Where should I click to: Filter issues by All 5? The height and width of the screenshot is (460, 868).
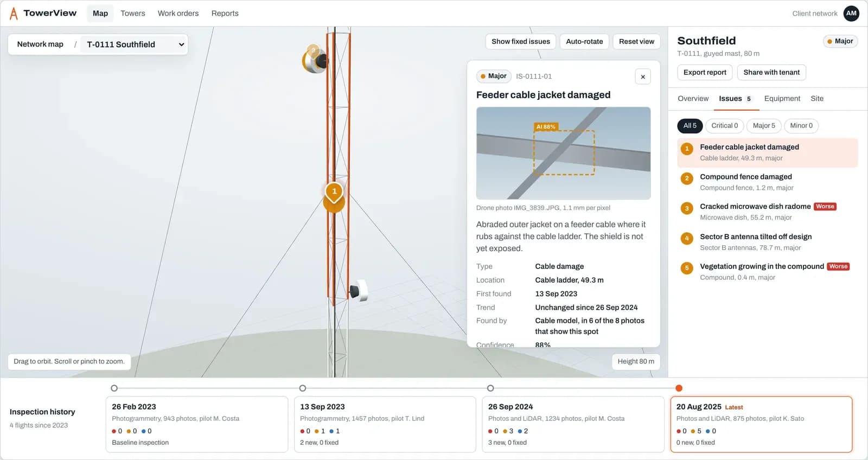point(690,126)
